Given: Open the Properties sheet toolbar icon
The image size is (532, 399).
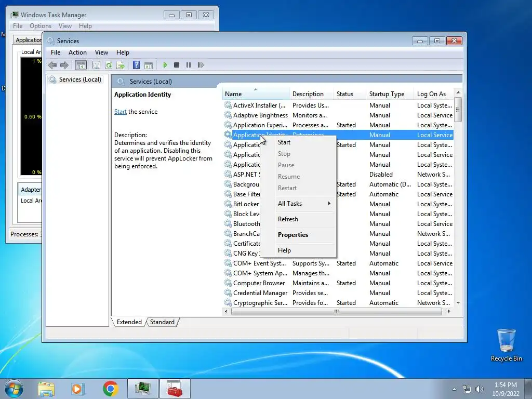Looking at the screenshot, I should pyautogui.click(x=96, y=65).
